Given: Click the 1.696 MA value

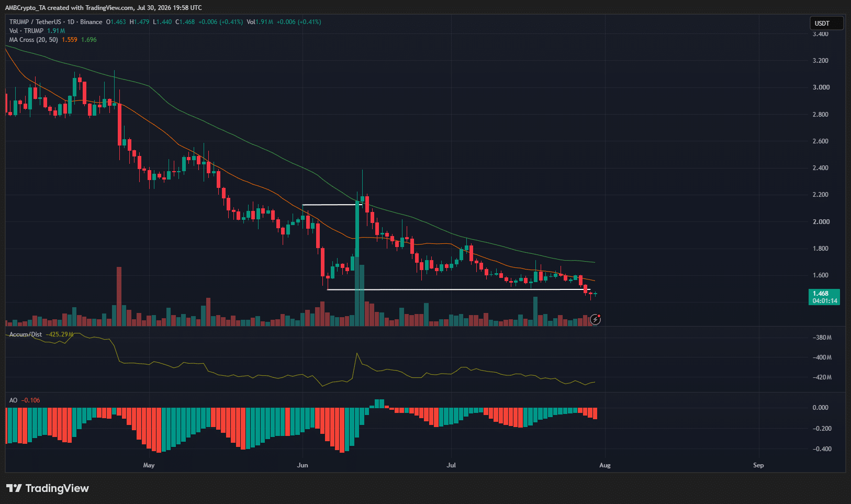Looking at the screenshot, I should point(89,40).
